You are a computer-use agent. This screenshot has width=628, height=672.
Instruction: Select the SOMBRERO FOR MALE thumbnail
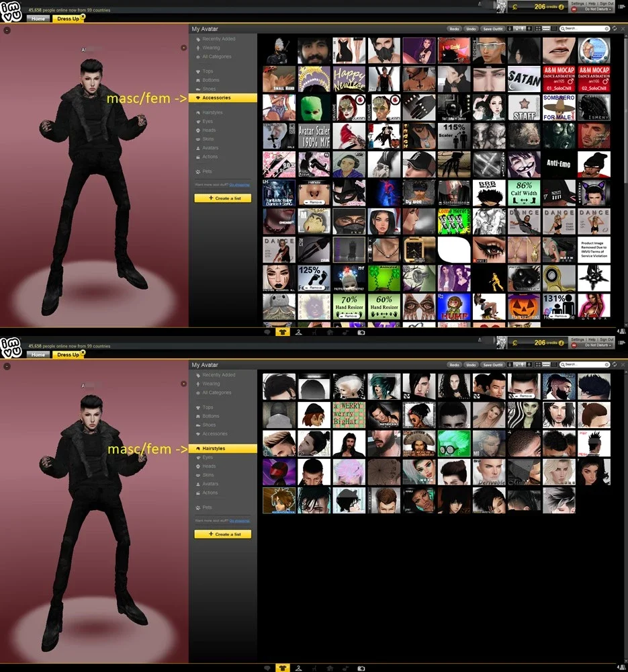click(559, 107)
